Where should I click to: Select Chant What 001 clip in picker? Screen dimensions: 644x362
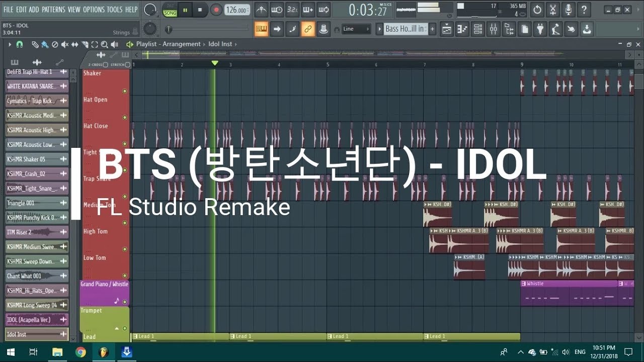coord(37,276)
